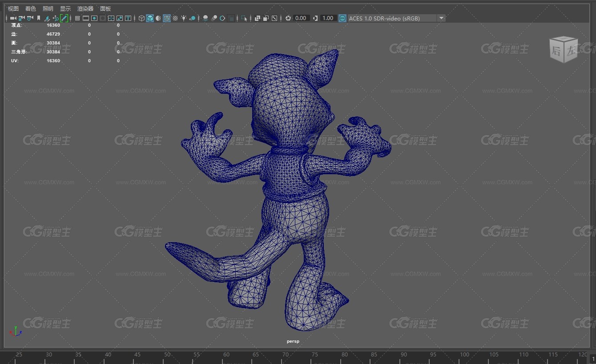Open the ACES 1.0 SDR-video dropdown
Screen dimensions: 596x364
coord(396,18)
